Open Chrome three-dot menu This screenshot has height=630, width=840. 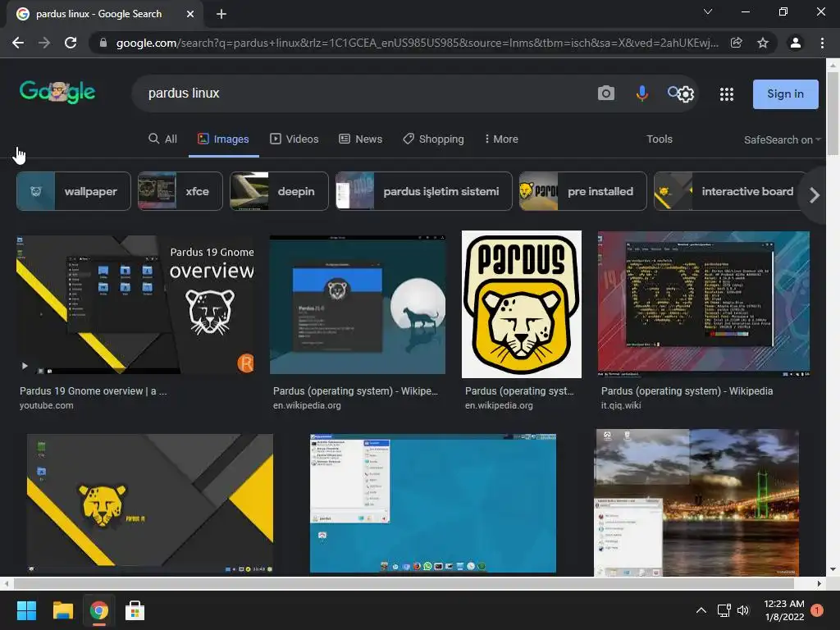pos(822,43)
